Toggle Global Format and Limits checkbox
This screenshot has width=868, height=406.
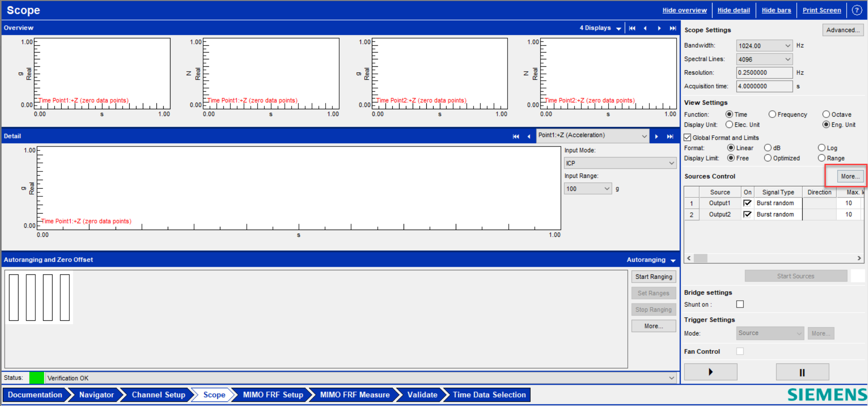[x=688, y=137]
